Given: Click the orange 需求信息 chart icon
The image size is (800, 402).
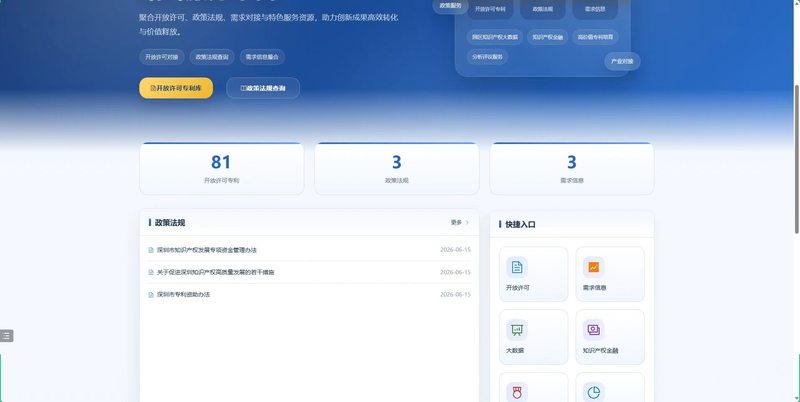Looking at the screenshot, I should 593,267.
